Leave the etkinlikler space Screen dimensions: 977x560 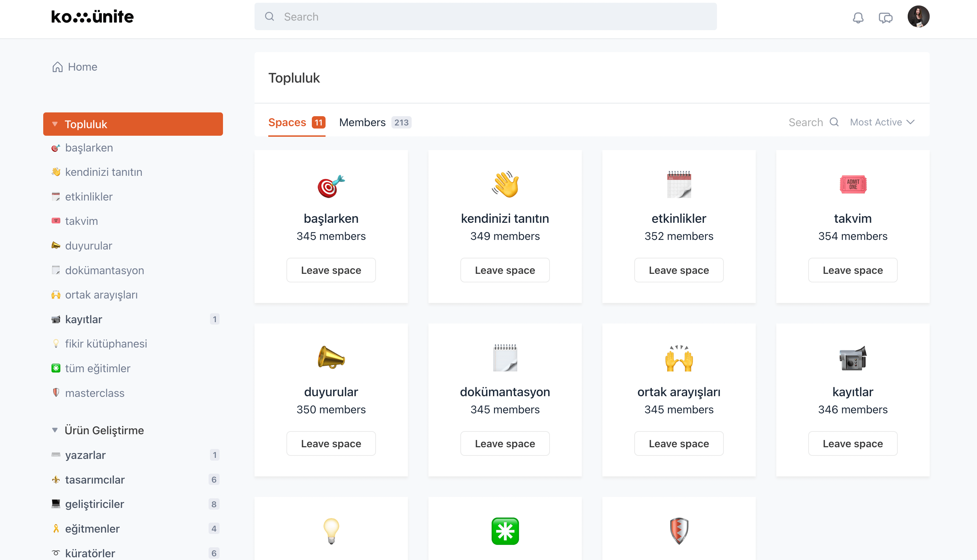point(678,270)
